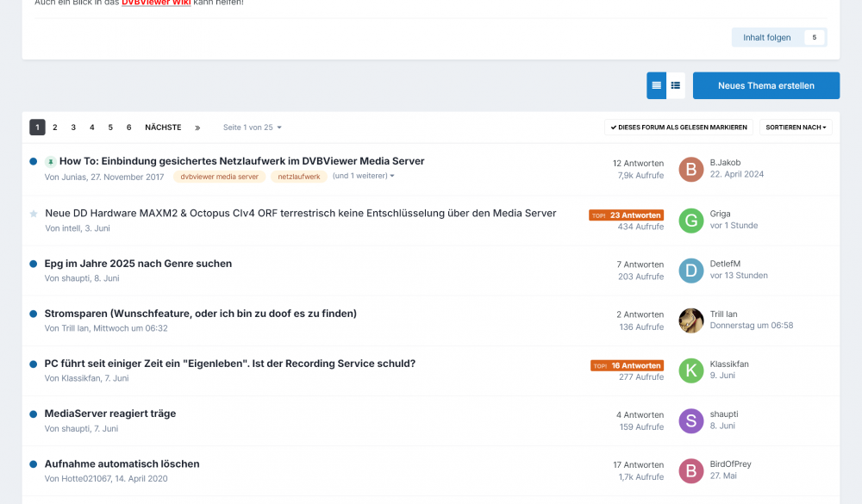This screenshot has height=504, width=862.
Task: Expand the '(und 1 weiterer)' tag list
Action: (362, 176)
